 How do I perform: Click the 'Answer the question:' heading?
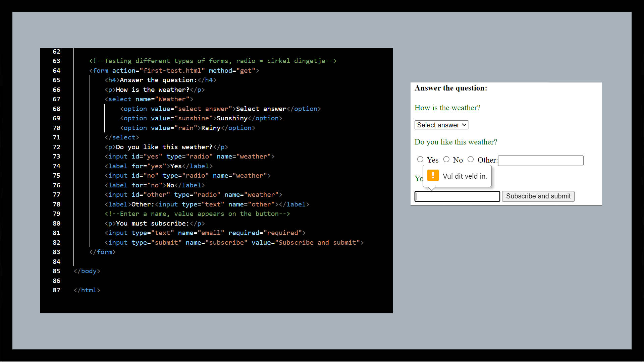(x=451, y=88)
